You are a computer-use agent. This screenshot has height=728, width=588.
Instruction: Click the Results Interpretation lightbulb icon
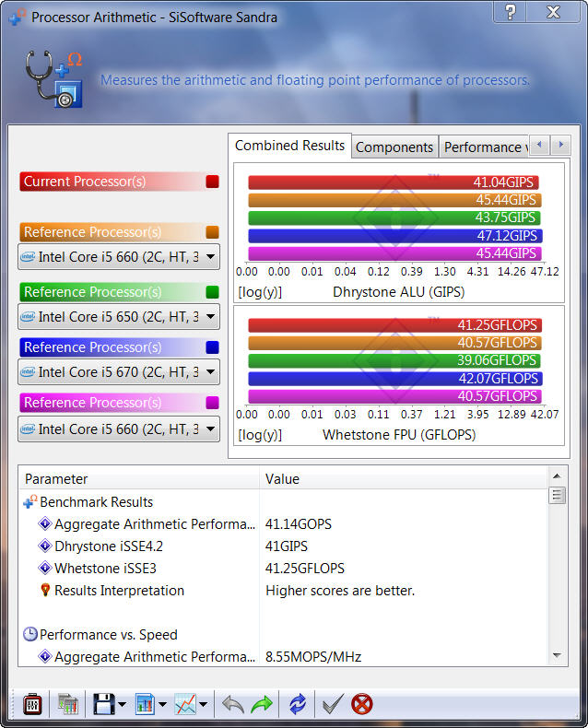[x=45, y=590]
